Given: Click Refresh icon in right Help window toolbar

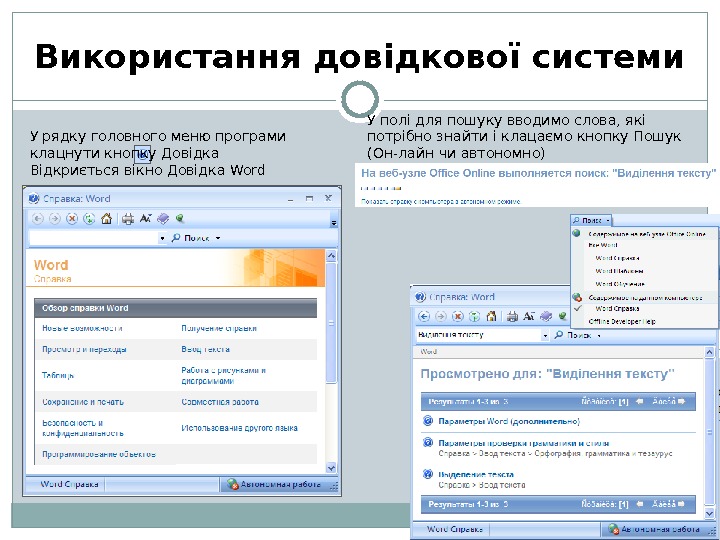Looking at the screenshot, I should pos(474,316).
